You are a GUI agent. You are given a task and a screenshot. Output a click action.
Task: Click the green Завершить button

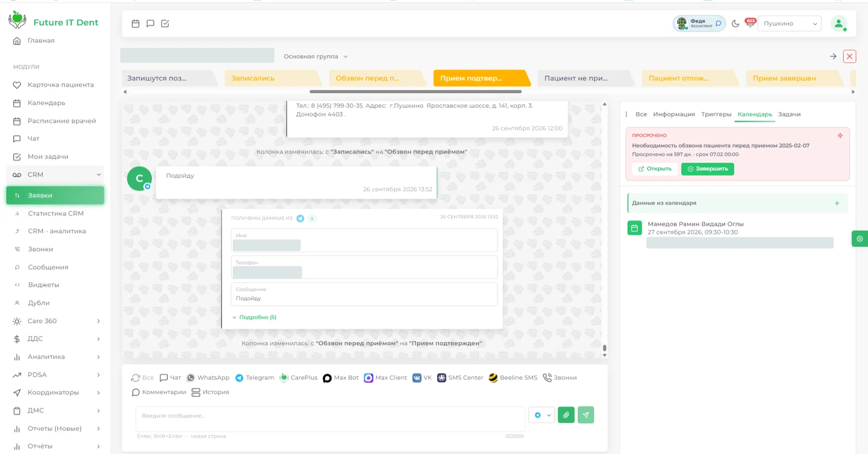[708, 169]
